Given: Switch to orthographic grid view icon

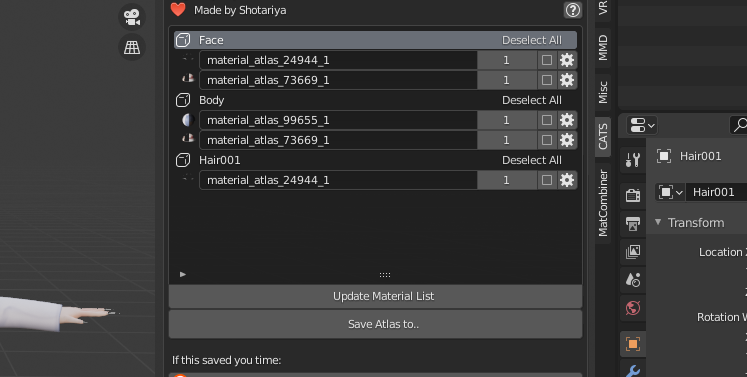Looking at the screenshot, I should pos(132,47).
